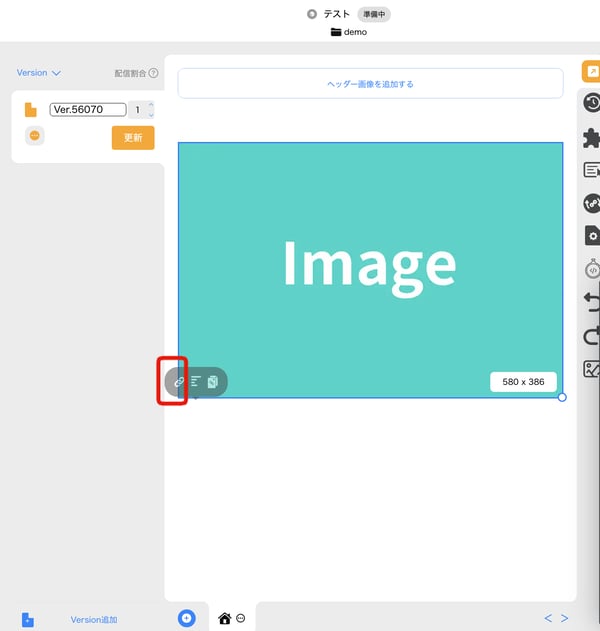The image size is (600, 631).
Task: Click the demo folder icon
Action: 336,32
